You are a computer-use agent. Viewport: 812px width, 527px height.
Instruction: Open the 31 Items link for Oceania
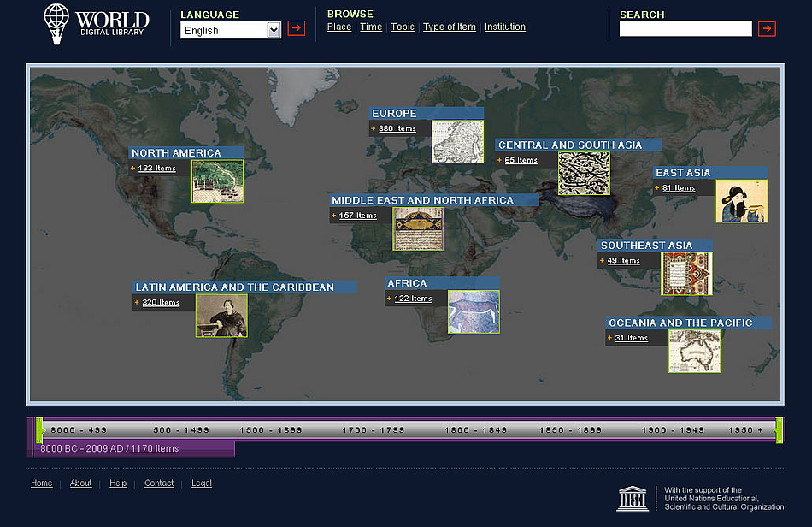[x=632, y=337]
